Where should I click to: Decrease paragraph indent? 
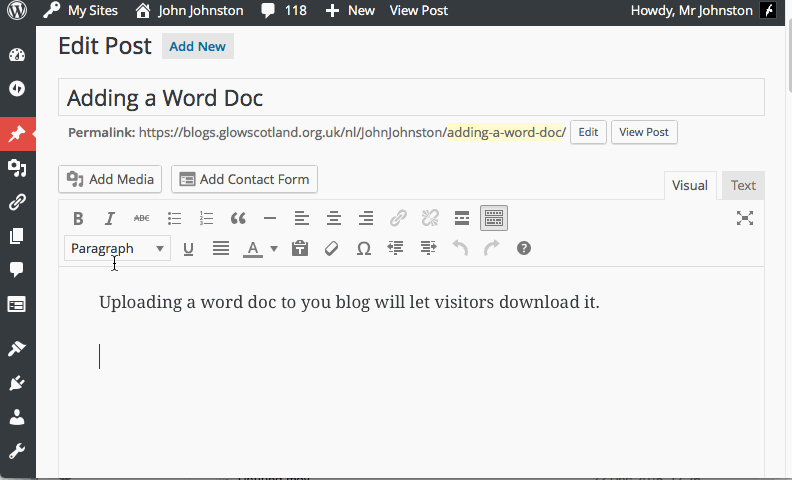[395, 248]
